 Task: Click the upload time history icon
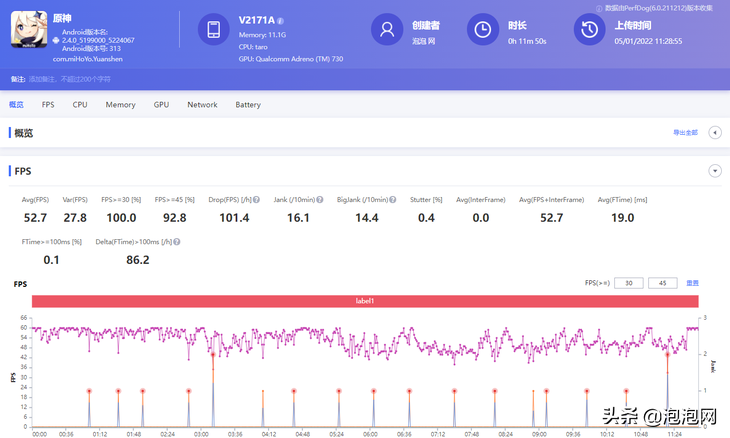click(x=589, y=30)
